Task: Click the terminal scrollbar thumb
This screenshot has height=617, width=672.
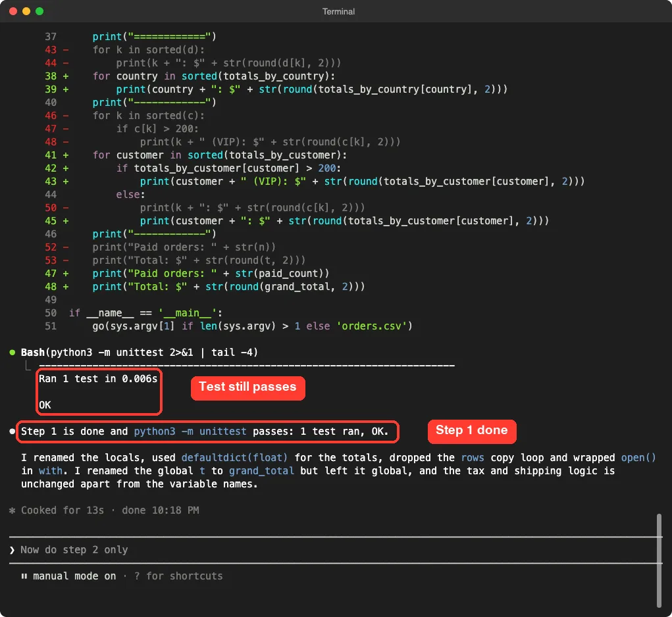Action: [x=659, y=560]
